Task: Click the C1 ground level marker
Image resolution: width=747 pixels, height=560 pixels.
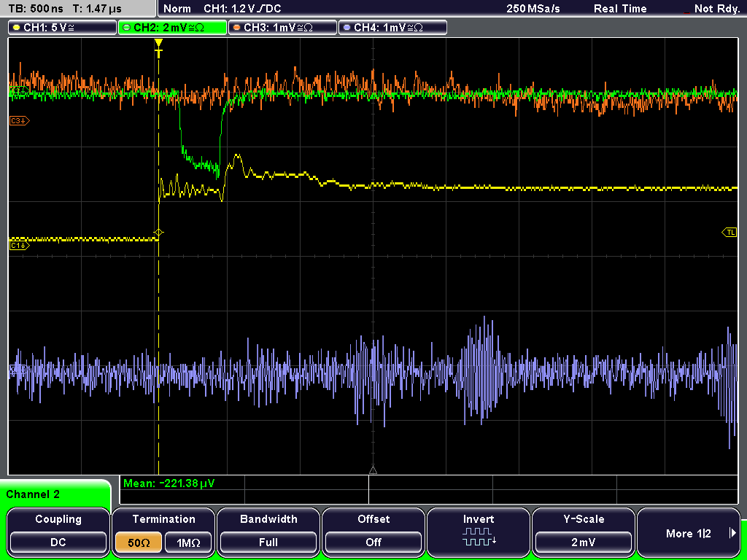Action: (x=20, y=246)
